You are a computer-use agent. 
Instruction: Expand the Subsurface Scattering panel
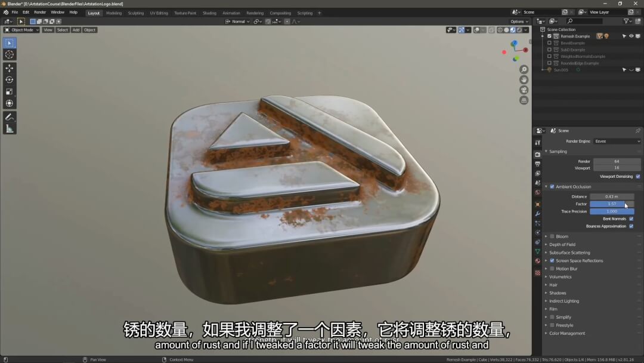pos(569,253)
